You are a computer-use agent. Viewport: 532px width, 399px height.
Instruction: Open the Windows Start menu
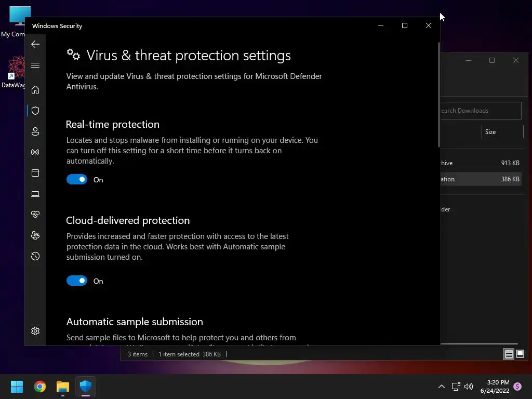click(x=17, y=387)
